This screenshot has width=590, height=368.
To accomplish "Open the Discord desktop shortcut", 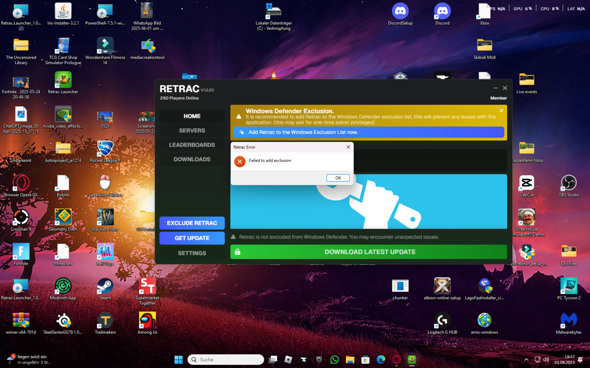I will click(x=442, y=14).
